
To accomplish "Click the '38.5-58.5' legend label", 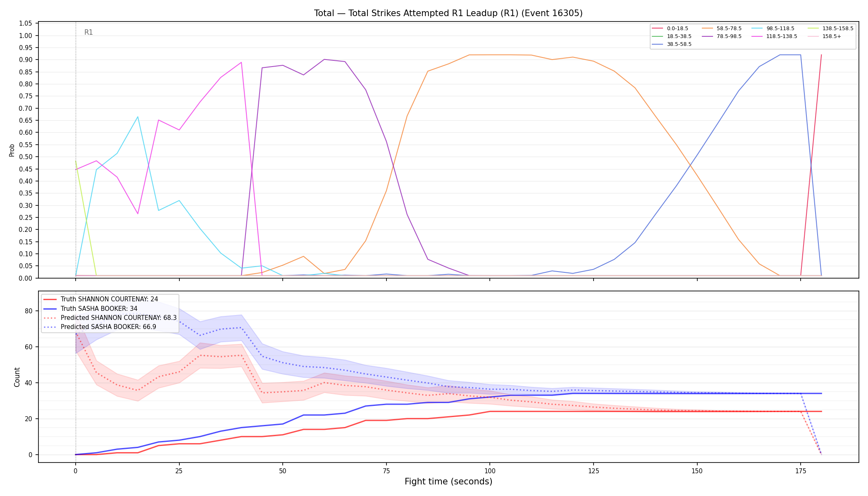I will (x=679, y=44).
